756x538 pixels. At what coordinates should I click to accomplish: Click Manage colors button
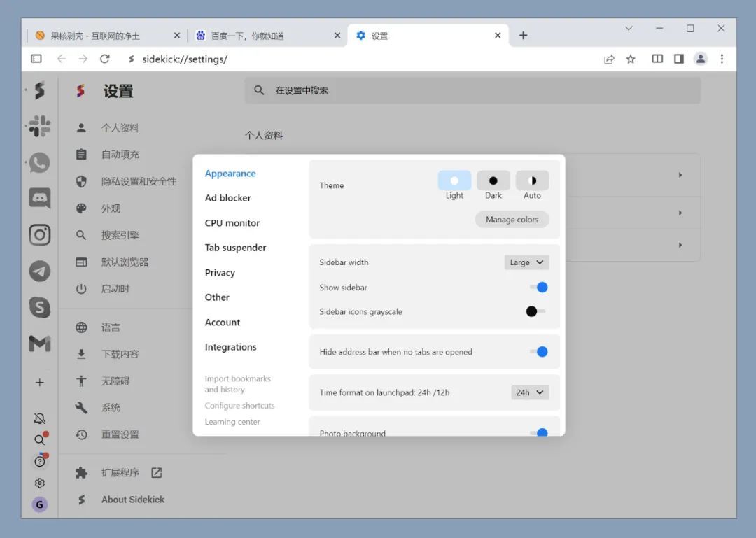[x=512, y=220]
